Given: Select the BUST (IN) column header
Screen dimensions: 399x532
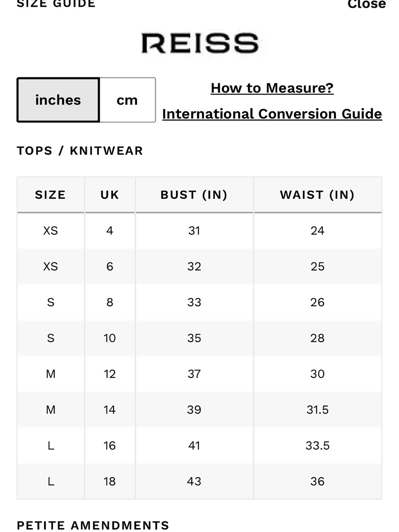Looking at the screenshot, I should coord(194,195).
